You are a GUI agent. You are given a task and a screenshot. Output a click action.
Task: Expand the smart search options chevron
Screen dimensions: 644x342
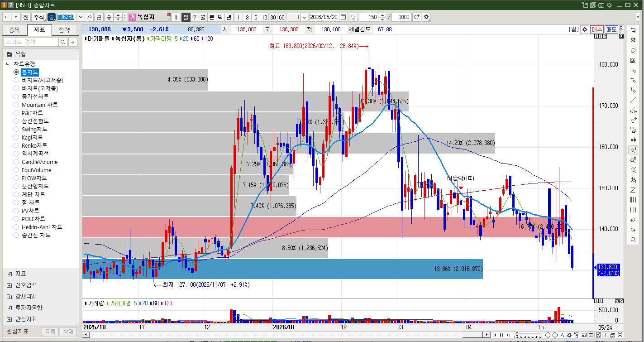click(x=73, y=42)
